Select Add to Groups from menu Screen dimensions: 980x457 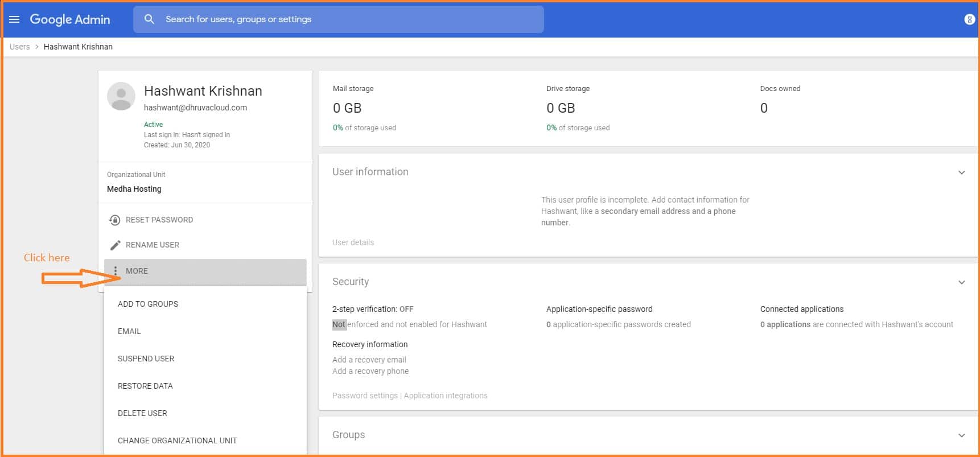tap(148, 304)
